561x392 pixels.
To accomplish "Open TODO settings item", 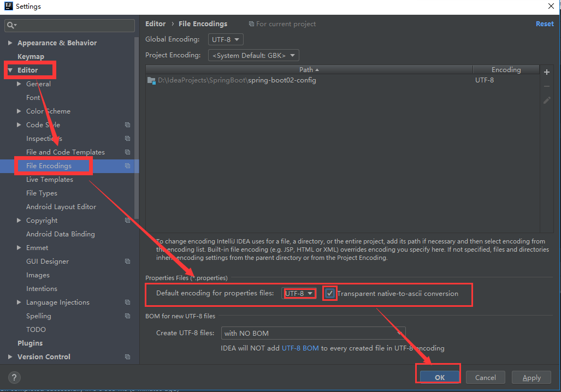I will point(36,330).
